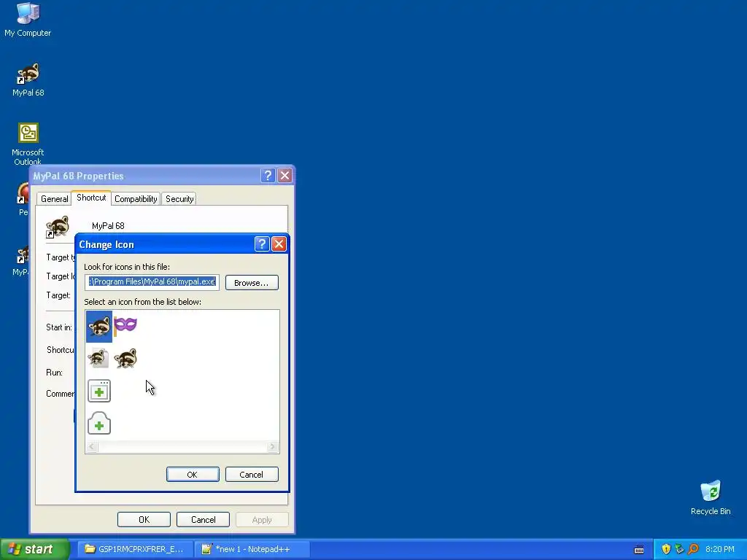
Task: Switch to GSP1RMCPRXFRER folder taskbar button
Action: (135, 549)
